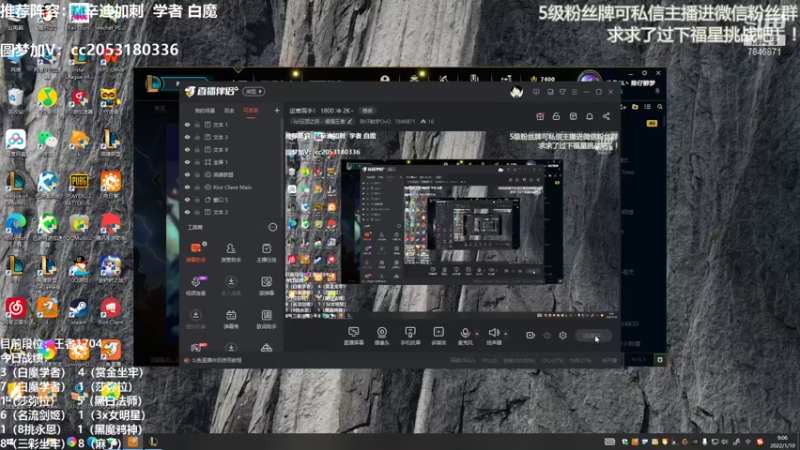Click the taskbar clock

782,442
